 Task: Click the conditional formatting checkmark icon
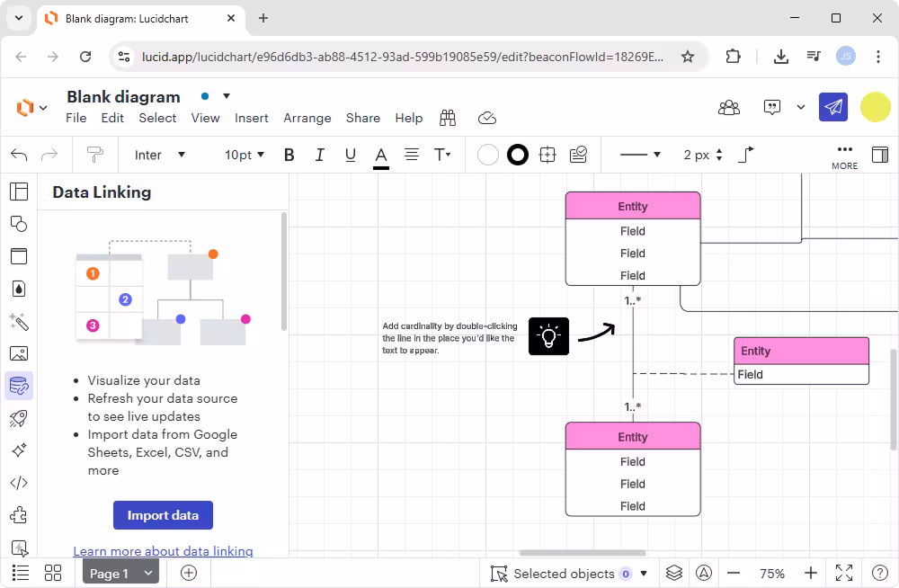[578, 155]
